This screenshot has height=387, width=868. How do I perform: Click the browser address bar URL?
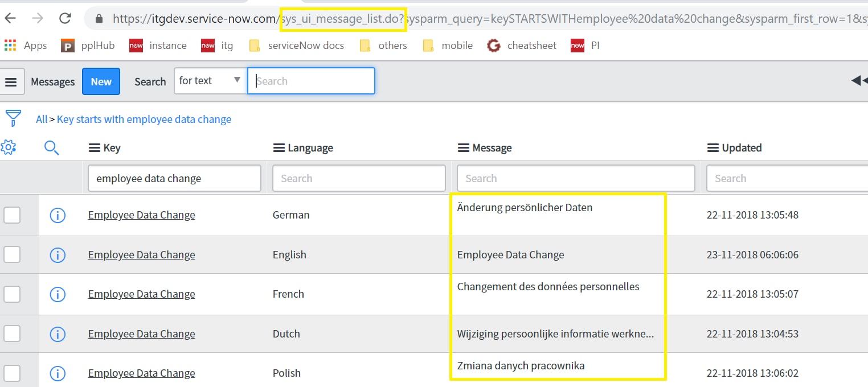pyautogui.click(x=490, y=19)
